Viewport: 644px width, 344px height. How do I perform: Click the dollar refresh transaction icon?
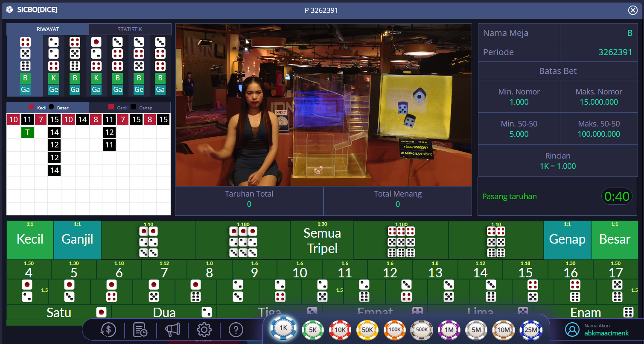click(x=108, y=330)
